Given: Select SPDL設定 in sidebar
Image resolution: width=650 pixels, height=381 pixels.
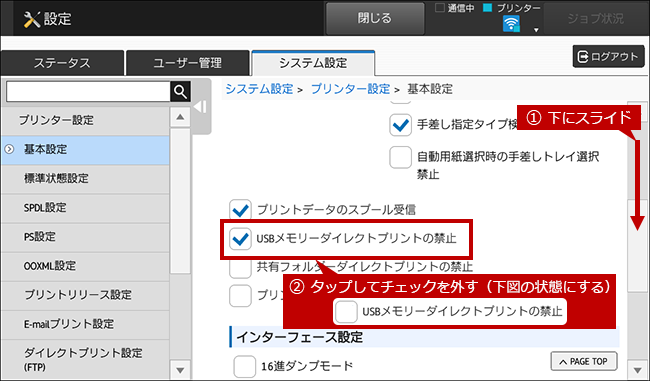Looking at the screenshot, I should coord(85,207).
